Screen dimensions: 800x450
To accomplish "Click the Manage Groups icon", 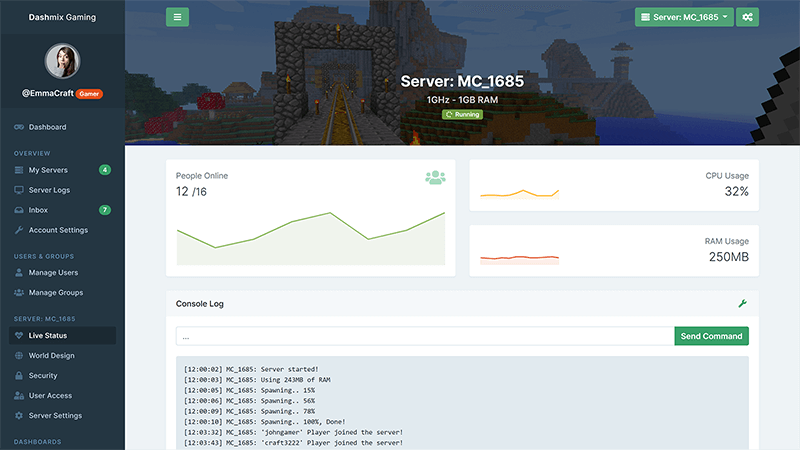I will tap(19, 293).
